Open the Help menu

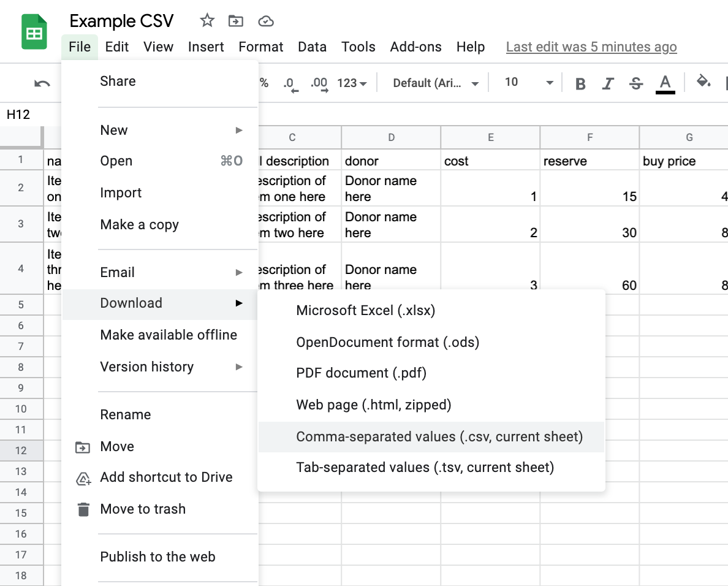coord(471,47)
